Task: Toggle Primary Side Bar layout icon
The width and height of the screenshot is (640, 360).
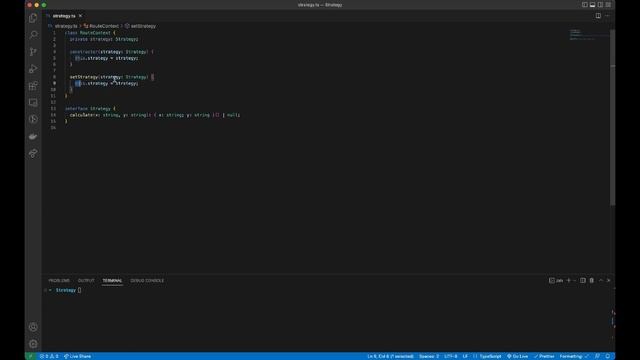Action: (584, 5)
